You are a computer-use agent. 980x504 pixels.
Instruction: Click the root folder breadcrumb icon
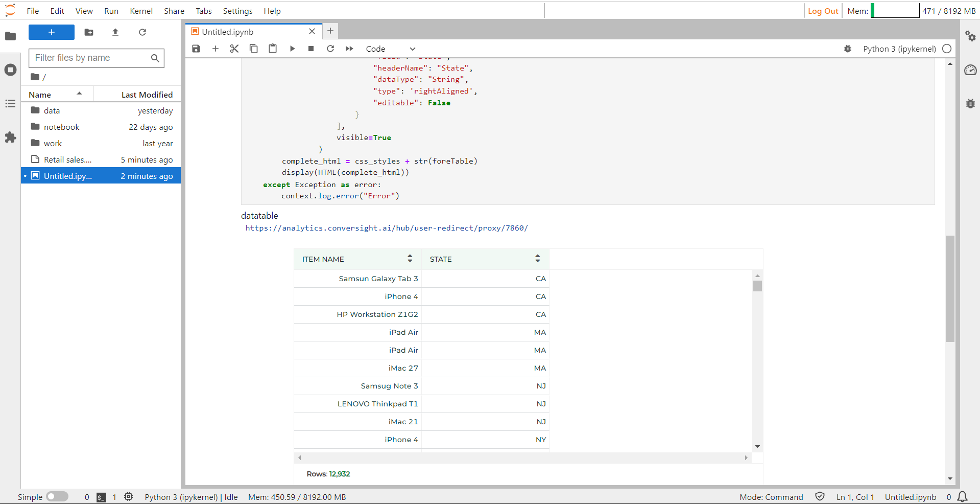point(35,77)
